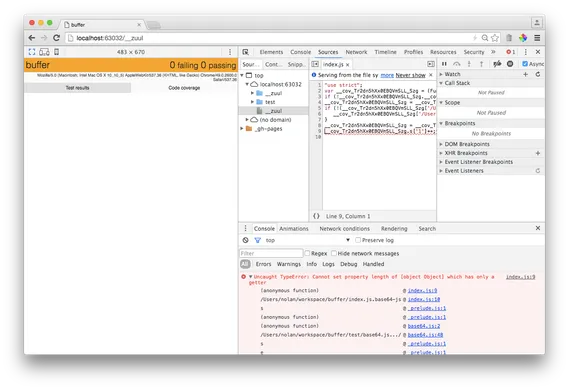This screenshot has width=570, height=390.
Task: Show more DevTools panels via chevron
Action: pos(493,52)
